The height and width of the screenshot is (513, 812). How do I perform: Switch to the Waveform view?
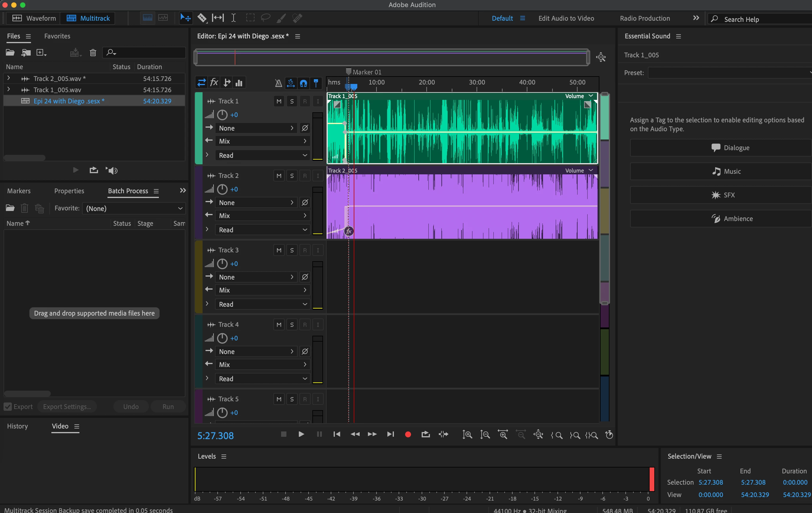(34, 18)
